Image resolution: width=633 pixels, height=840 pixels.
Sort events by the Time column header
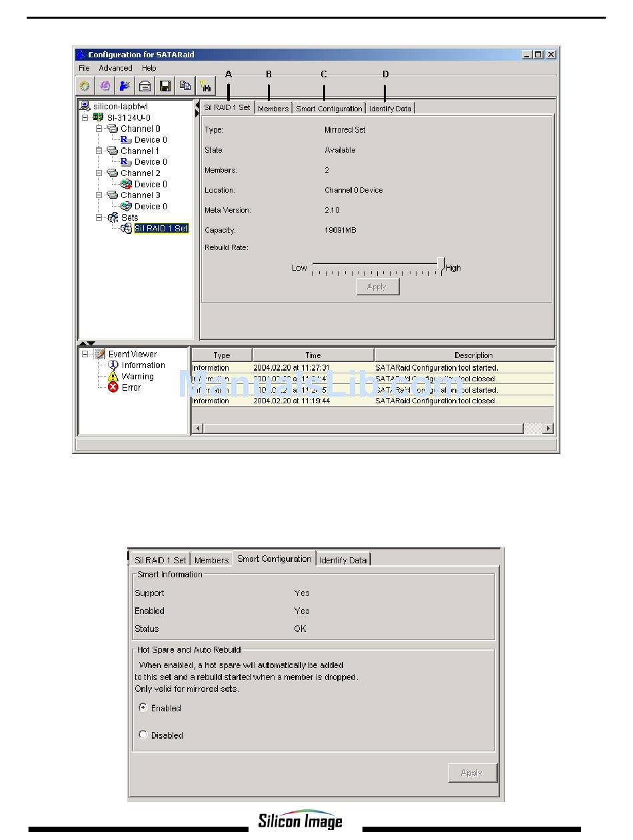coord(313,355)
